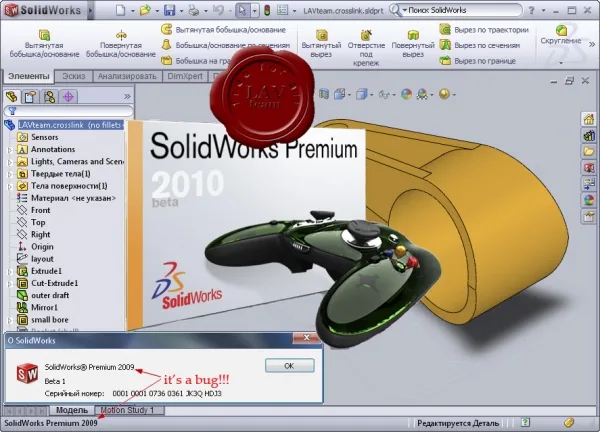Open the ConfigurationManager tab icon

49,96
